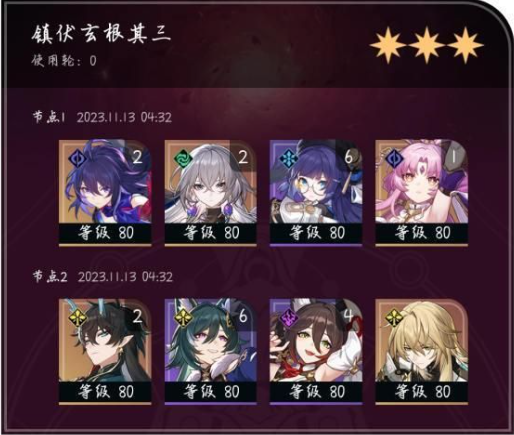This screenshot has height=435, width=514.
Task: Click the Lightning element icon on Tingyun's card
Action: [288, 317]
